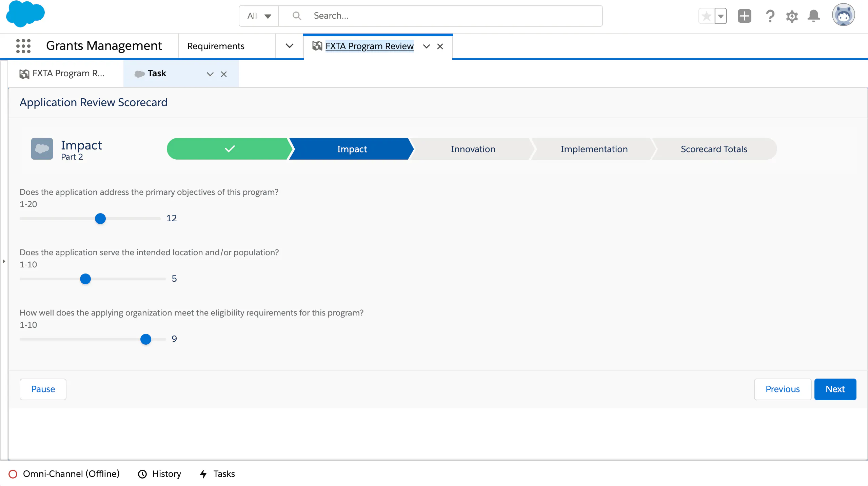Click the global actions plus icon
The image size is (868, 486).
coord(744,16)
